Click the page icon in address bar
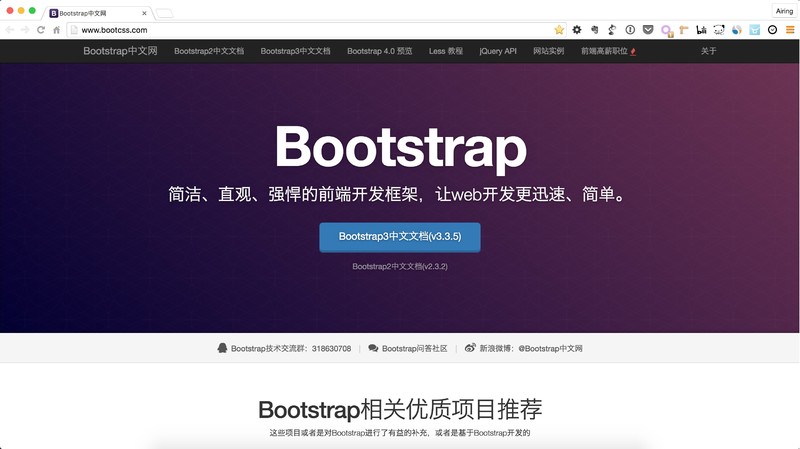This screenshot has width=800, height=449. point(74,30)
